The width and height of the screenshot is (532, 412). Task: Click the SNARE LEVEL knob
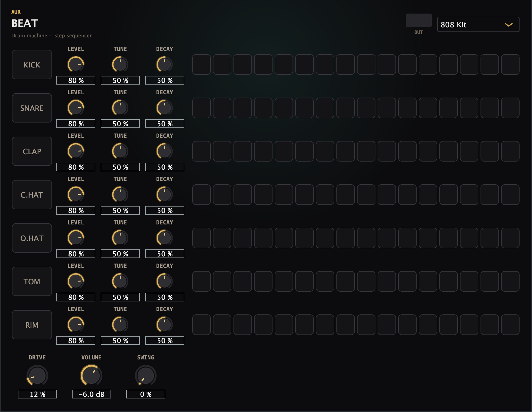76,108
